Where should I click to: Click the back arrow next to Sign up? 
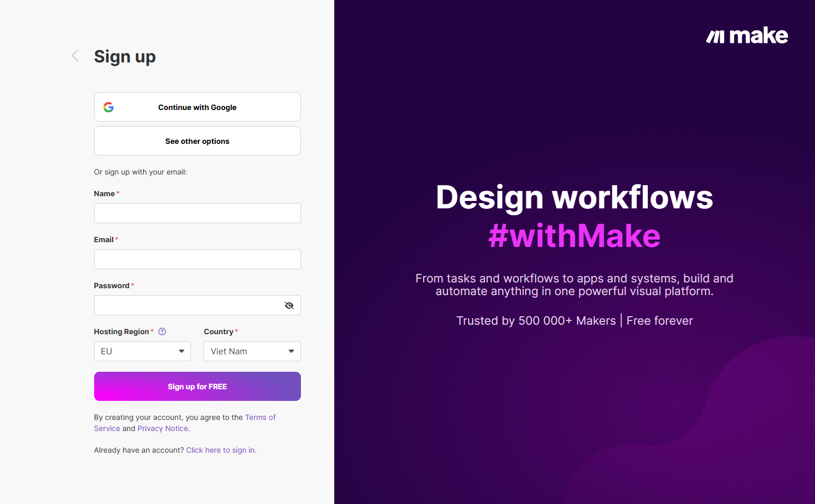click(x=75, y=56)
